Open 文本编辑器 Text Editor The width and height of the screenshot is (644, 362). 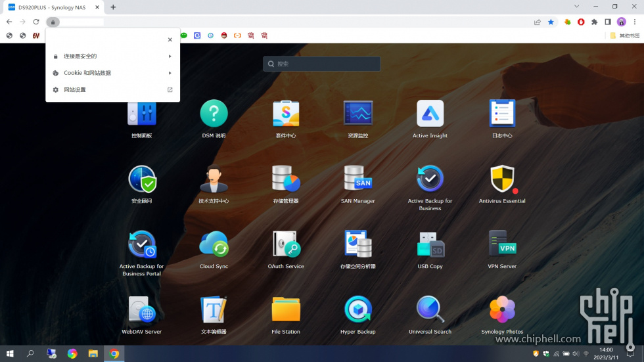click(x=214, y=309)
